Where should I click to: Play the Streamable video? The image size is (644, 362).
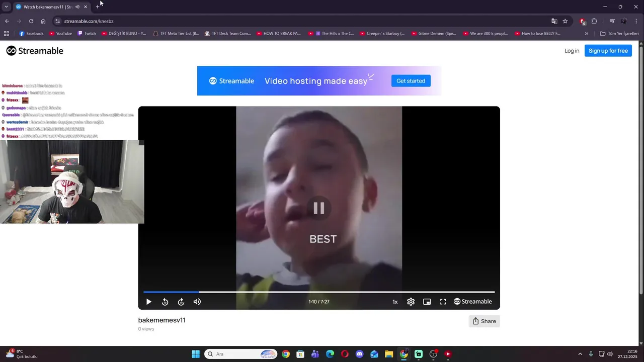[148, 302]
